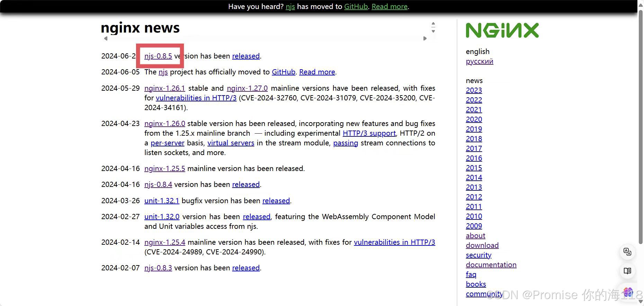The image size is (644, 306).
Task: Click the right arrow under the heading
Action: pyautogui.click(x=425, y=38)
